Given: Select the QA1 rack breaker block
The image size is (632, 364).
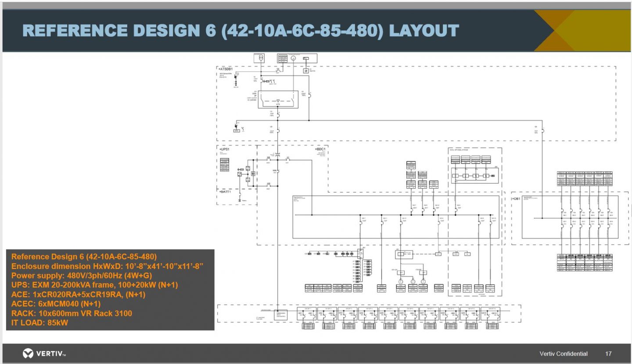Looking at the screenshot, I should 306,315.
